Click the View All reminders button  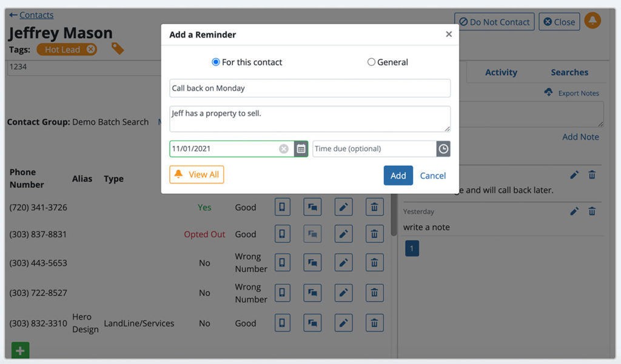pyautogui.click(x=196, y=174)
